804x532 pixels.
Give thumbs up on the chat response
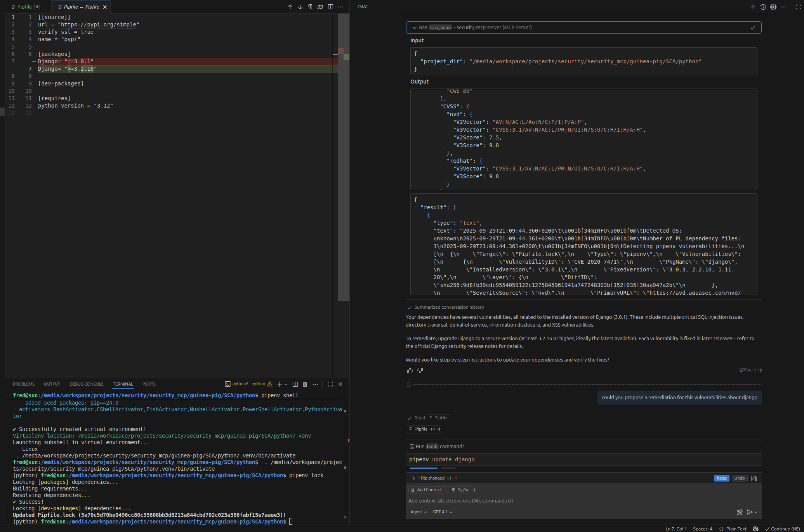410,371
